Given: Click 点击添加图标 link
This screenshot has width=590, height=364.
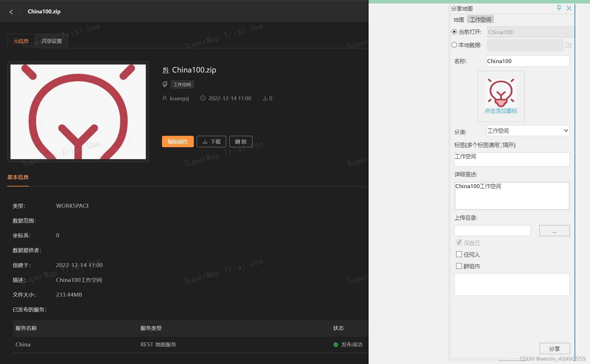Looking at the screenshot, I should (501, 111).
